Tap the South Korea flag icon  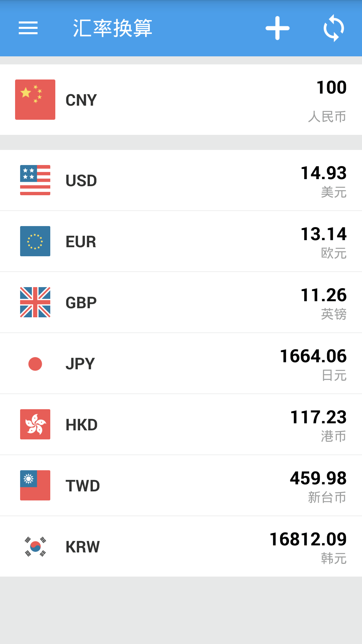tap(35, 547)
